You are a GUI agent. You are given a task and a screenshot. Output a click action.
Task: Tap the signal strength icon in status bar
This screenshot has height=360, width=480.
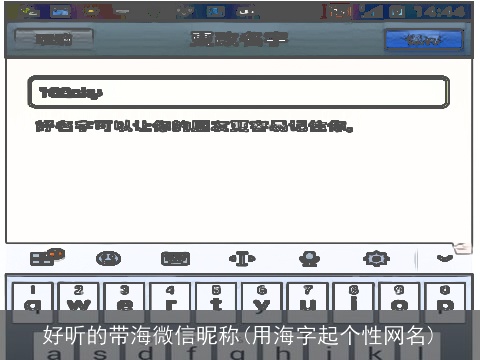click(372, 12)
